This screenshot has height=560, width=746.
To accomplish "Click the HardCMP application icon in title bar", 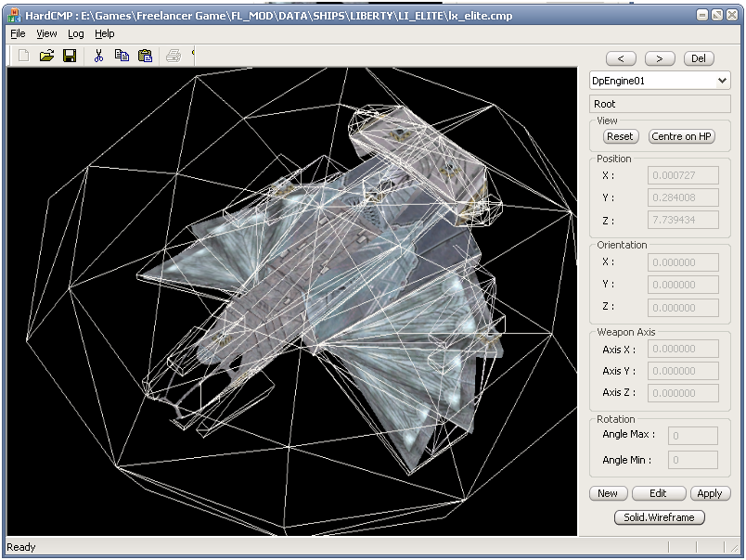I will point(14,15).
